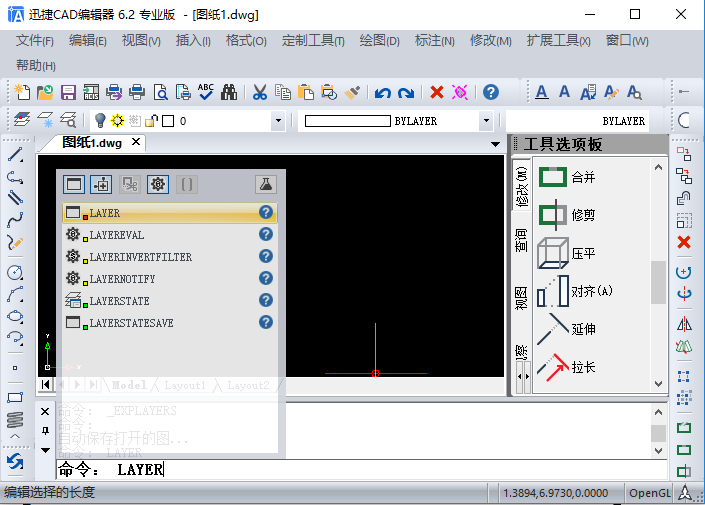
Task: Close command window with X button
Action: [45, 411]
